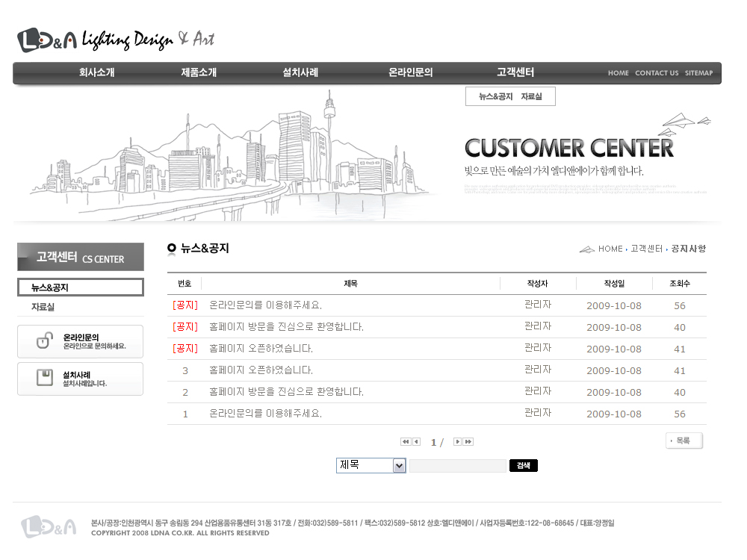
Task: Click the search text input field
Action: (x=457, y=466)
